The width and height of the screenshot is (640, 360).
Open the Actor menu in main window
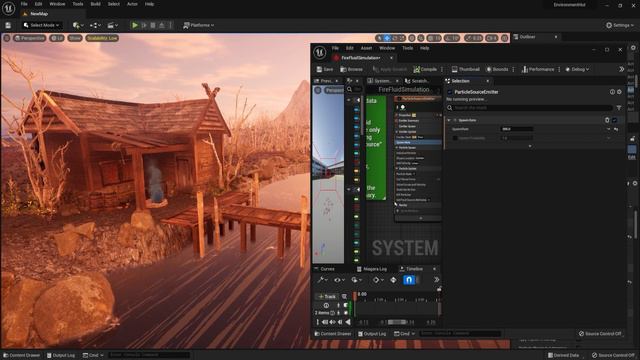(132, 4)
